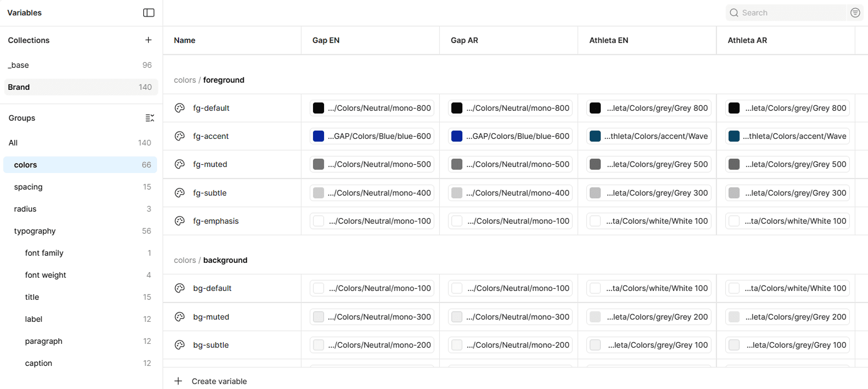Click bg-subtle Gap AR value mono-200
Screen dimensions: 868x389
[510, 345]
